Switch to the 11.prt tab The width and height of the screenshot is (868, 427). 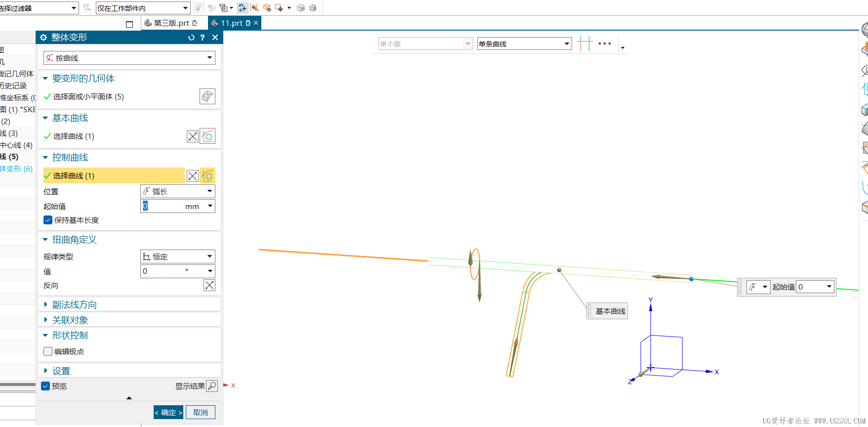pos(231,23)
